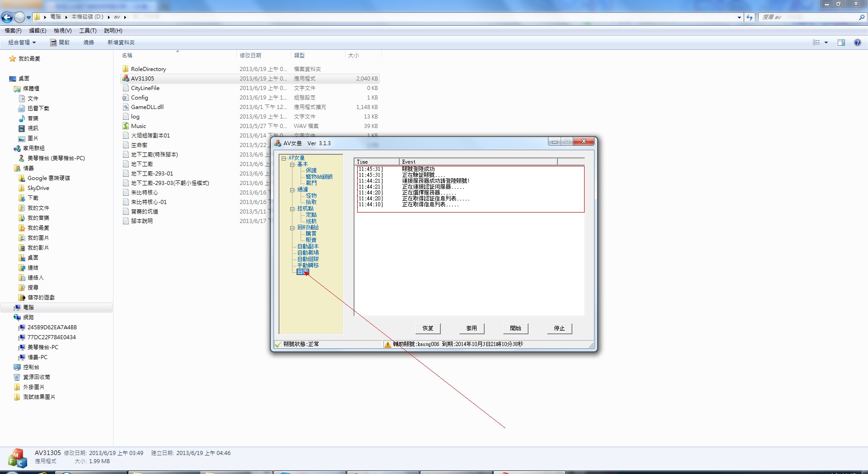The height and width of the screenshot is (474, 868).
Task: Click the AV女皇 title bar app icon
Action: [278, 143]
